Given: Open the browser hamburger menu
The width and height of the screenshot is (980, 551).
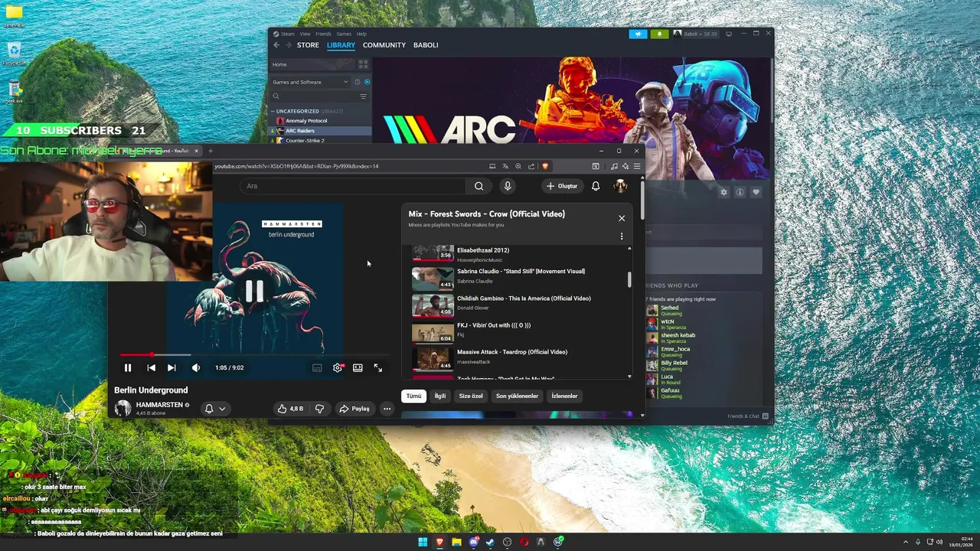Looking at the screenshot, I should (x=636, y=166).
